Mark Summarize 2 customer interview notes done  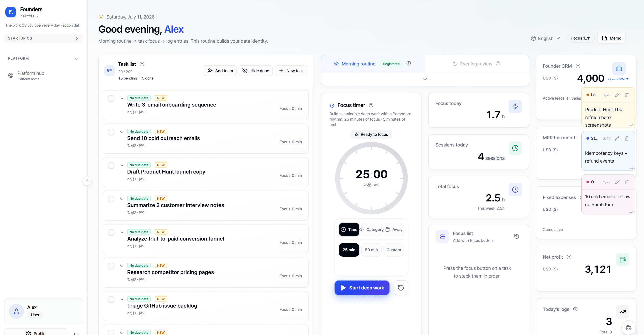[111, 199]
